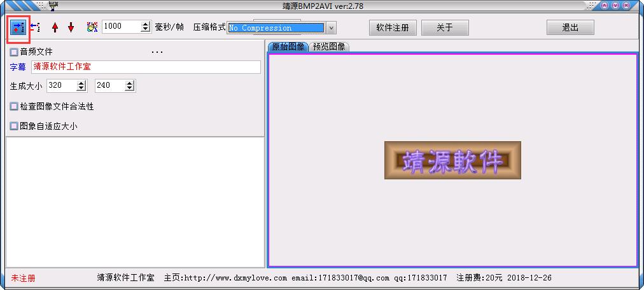Click the qq:171833017 text in status bar
Viewport: 644px width, 290px height.
(421, 278)
